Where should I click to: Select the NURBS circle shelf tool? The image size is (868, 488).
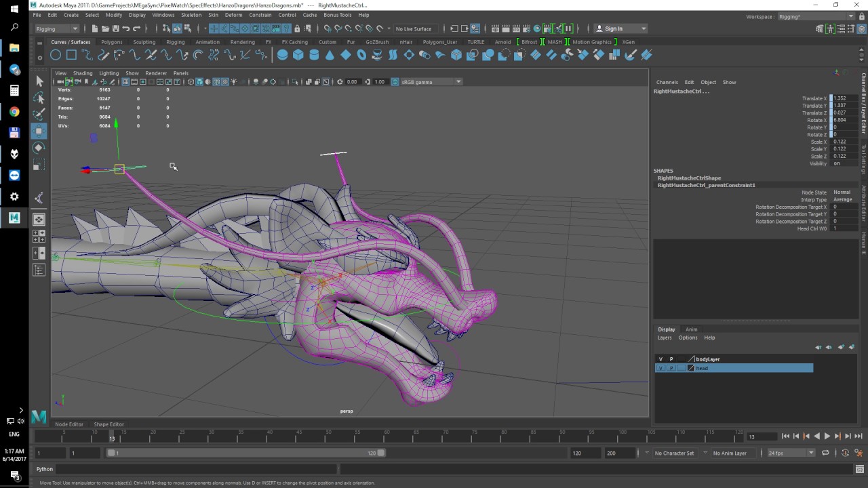point(56,55)
